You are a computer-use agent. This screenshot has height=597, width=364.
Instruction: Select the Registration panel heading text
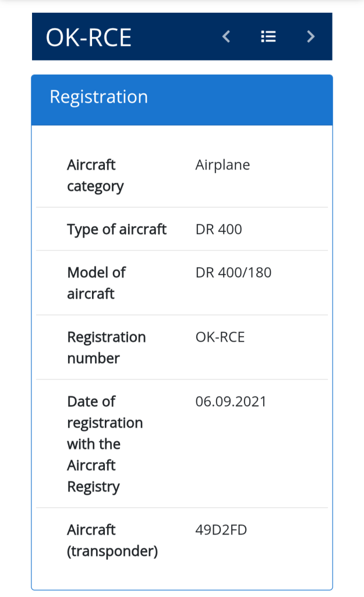pos(98,97)
